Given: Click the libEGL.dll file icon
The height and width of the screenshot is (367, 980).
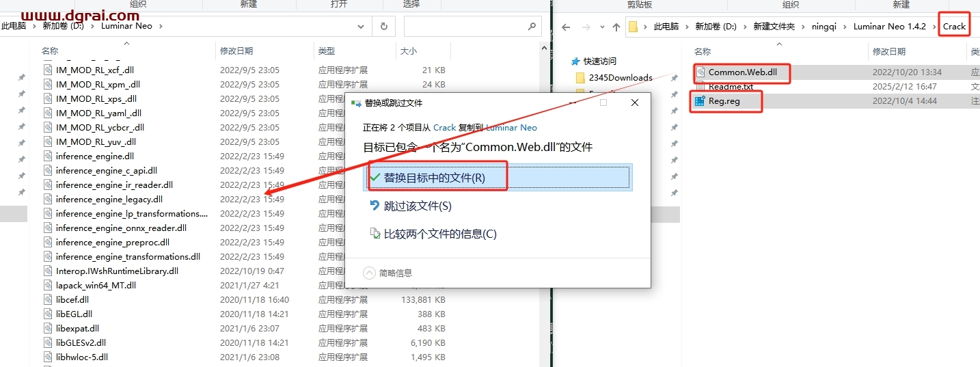Looking at the screenshot, I should (48, 314).
